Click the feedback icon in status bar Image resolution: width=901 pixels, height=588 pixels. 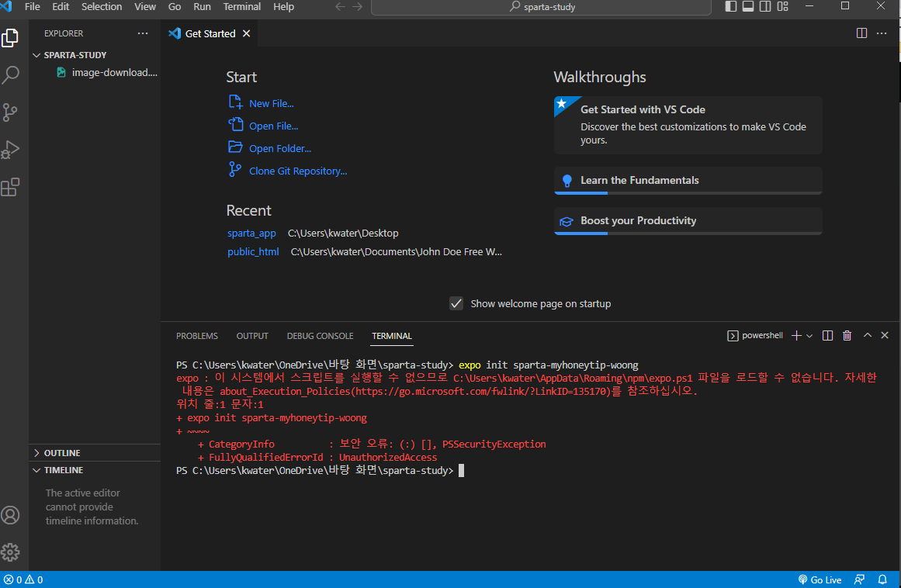860,580
